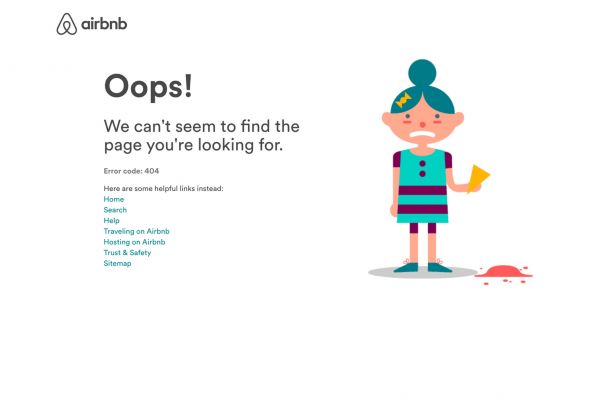Open the Home link
600x413 pixels.
[114, 199]
